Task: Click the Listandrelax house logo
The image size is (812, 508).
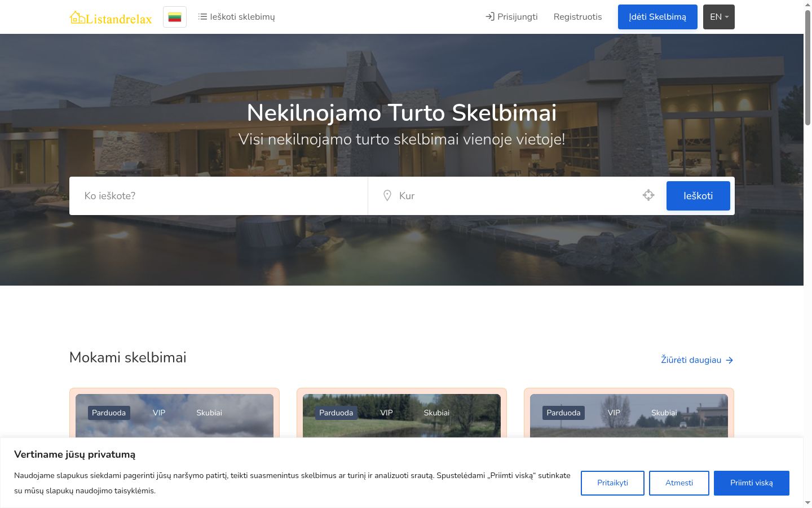Action: 111,17
